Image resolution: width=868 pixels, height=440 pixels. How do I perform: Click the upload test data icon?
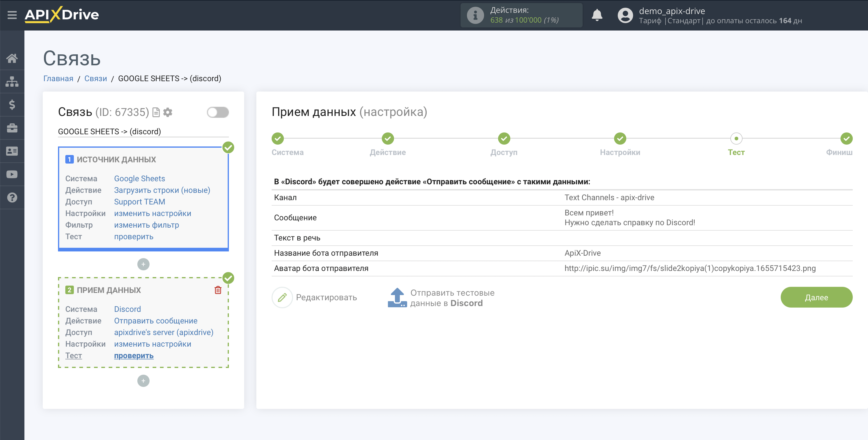[x=397, y=298]
